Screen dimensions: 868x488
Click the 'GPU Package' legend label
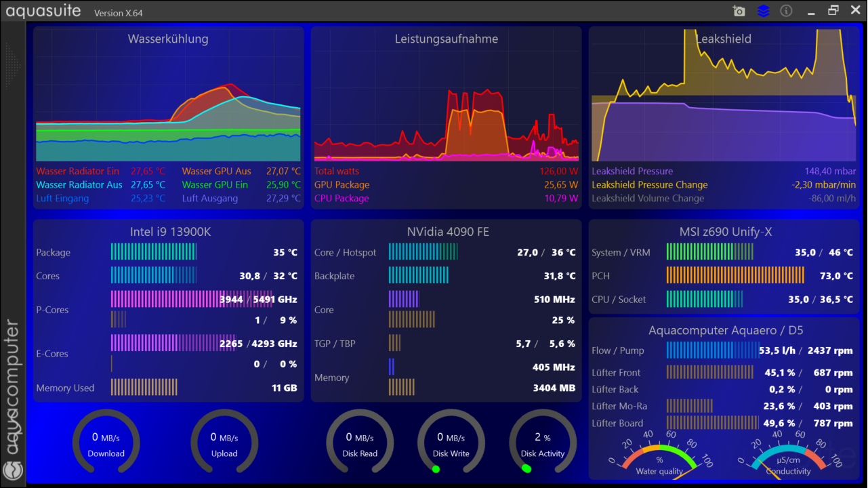tap(342, 184)
